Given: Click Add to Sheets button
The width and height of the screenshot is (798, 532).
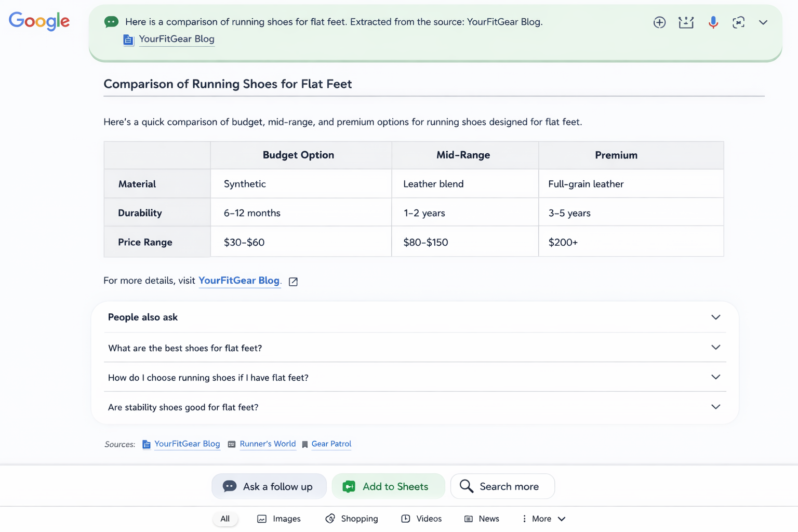Looking at the screenshot, I should 388,486.
